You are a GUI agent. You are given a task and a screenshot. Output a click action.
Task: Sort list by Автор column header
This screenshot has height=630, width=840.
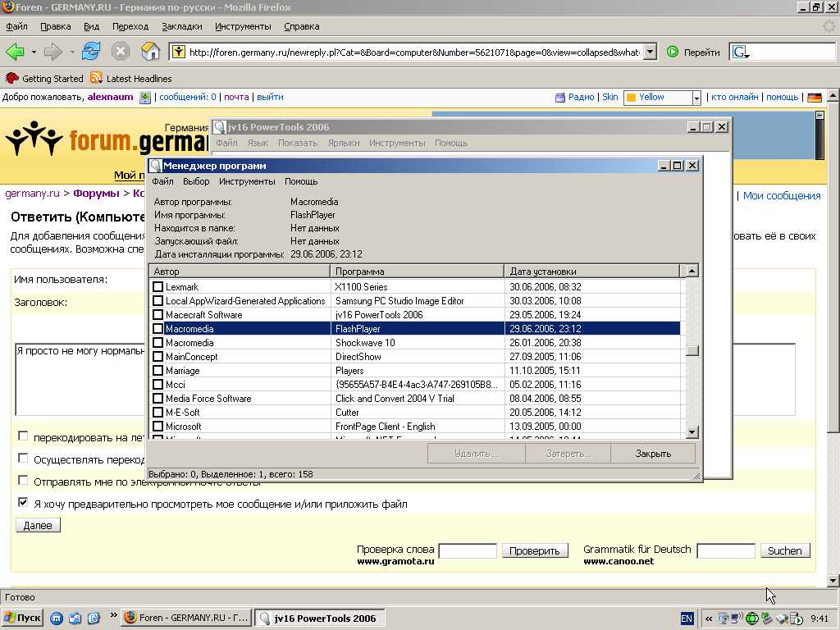pos(240,271)
